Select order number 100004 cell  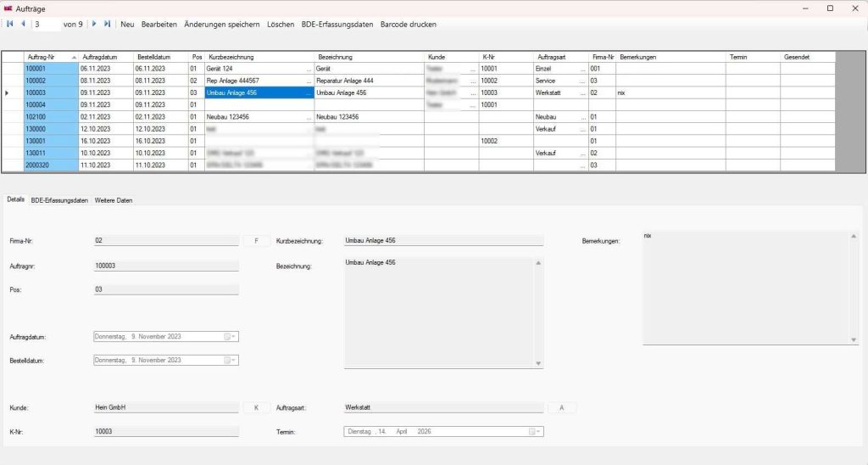[51, 104]
